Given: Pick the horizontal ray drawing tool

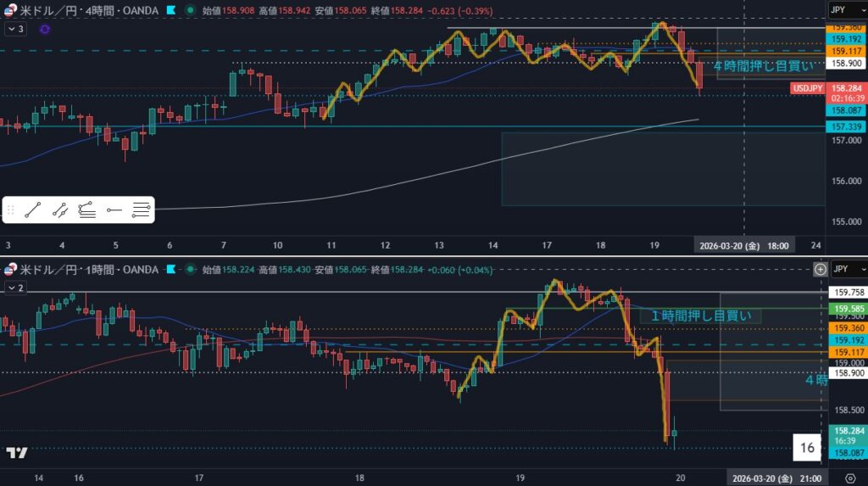Looking at the screenshot, I should (114, 209).
